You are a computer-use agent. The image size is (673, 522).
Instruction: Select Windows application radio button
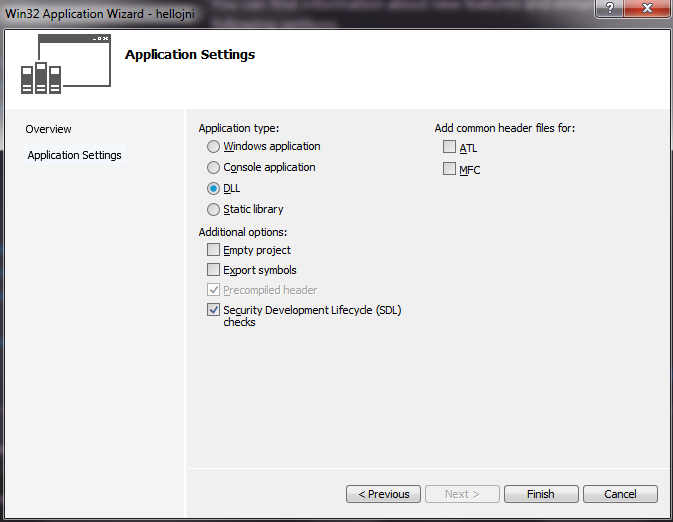[x=213, y=147]
